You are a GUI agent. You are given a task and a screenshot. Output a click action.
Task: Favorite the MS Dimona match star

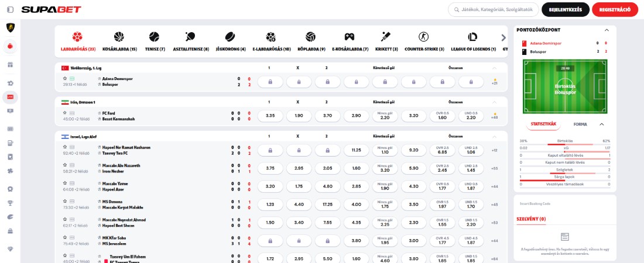coord(64,202)
